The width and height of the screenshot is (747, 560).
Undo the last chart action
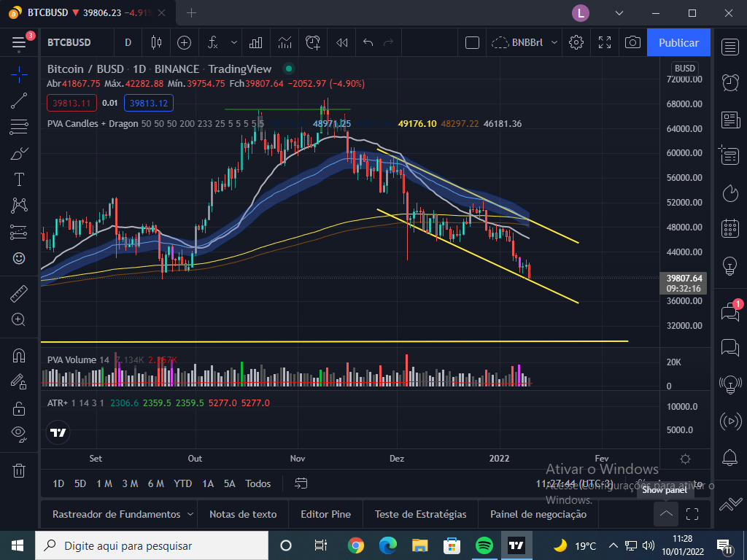coord(368,42)
